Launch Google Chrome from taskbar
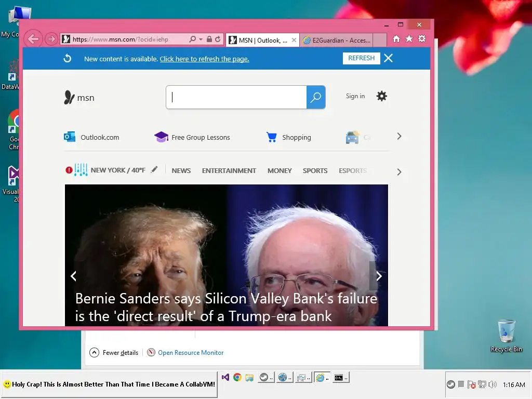The image size is (532, 399). coord(237,377)
